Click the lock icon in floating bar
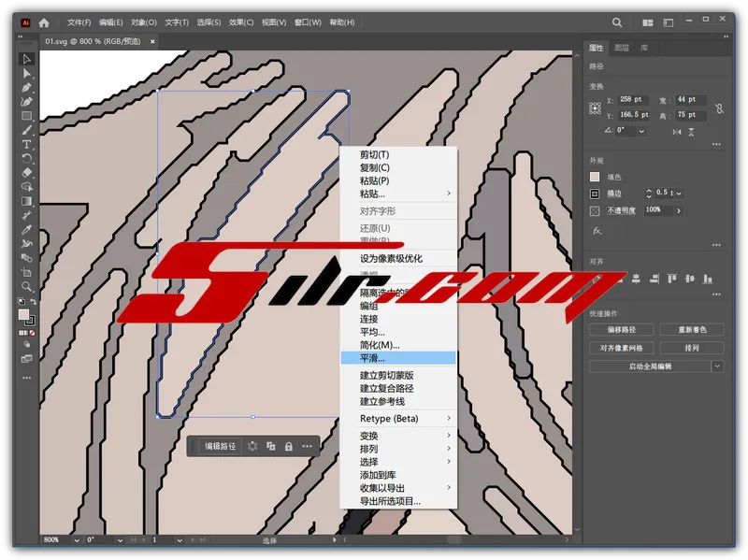 [x=289, y=447]
